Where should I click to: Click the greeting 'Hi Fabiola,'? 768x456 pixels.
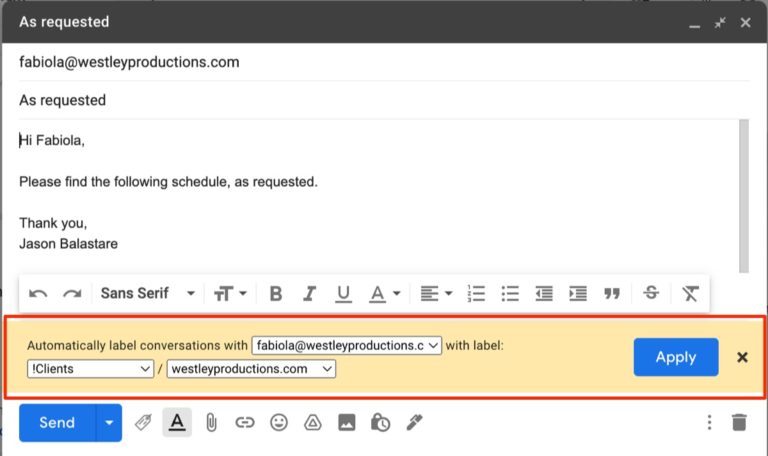click(x=52, y=141)
